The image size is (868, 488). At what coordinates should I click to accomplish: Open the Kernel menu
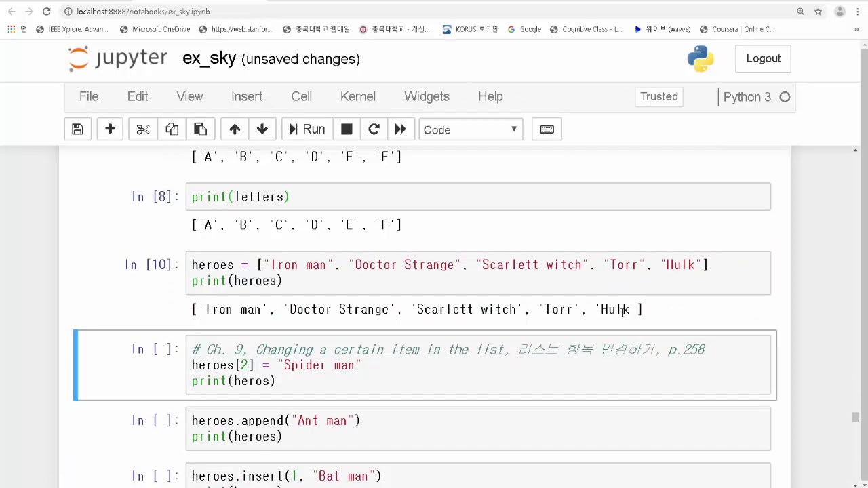(357, 96)
